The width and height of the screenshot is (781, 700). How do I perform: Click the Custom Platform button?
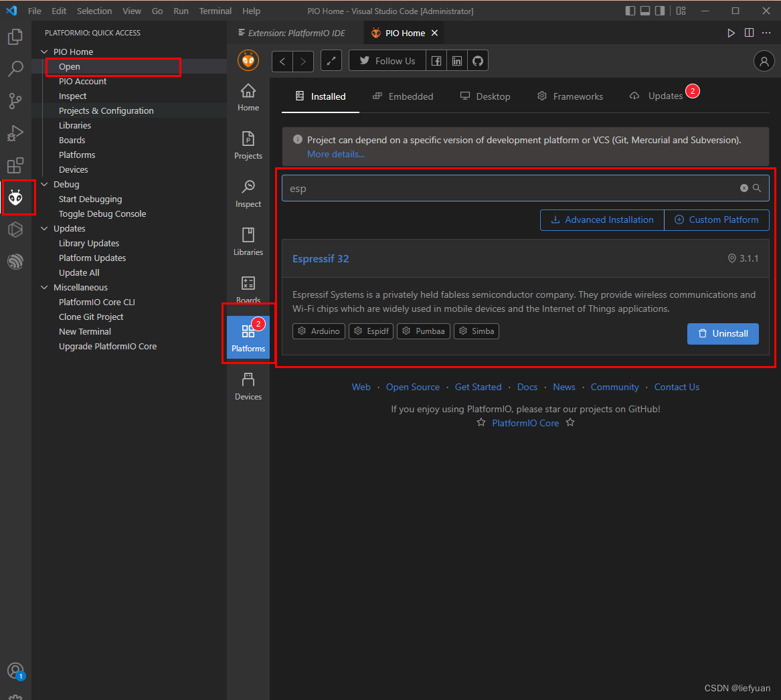coord(717,220)
